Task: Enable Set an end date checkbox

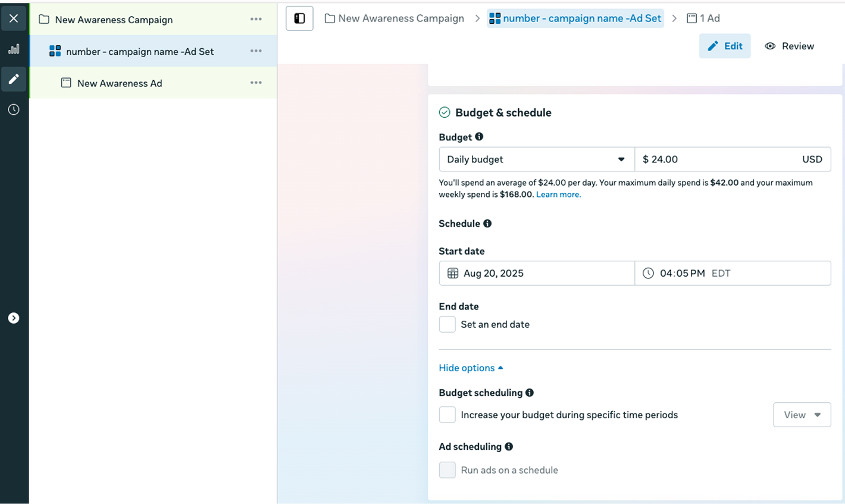Action: pyautogui.click(x=447, y=324)
